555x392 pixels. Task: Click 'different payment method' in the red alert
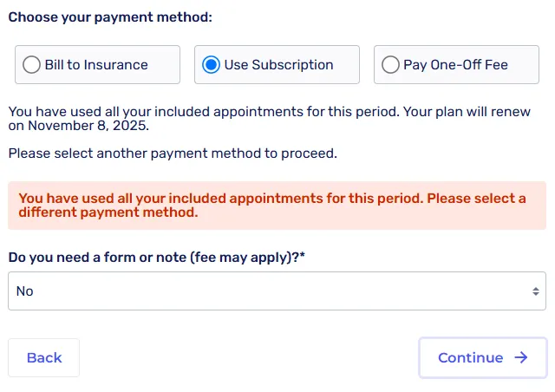coord(108,212)
